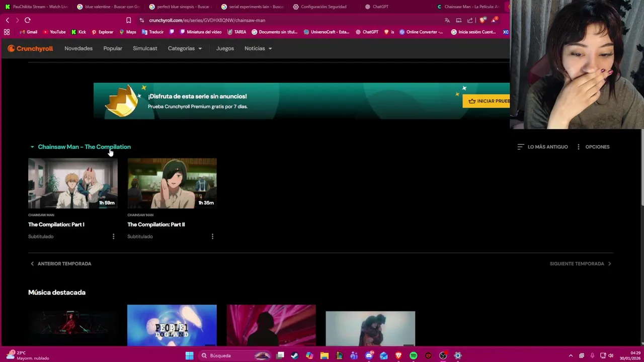Screen dimensions: 644x362
Task: Open the browser apps grid icon
Action: (7, 32)
